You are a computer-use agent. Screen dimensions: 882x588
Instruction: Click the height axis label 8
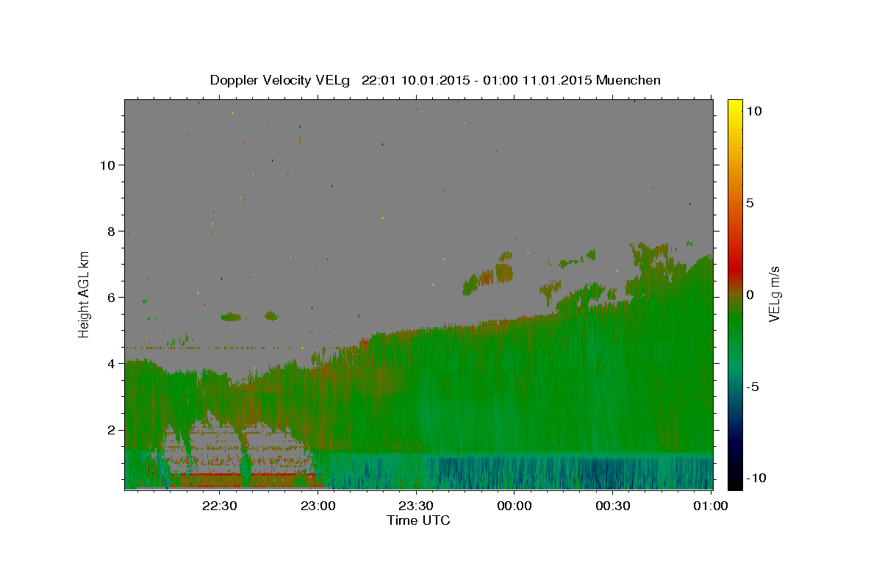112,231
